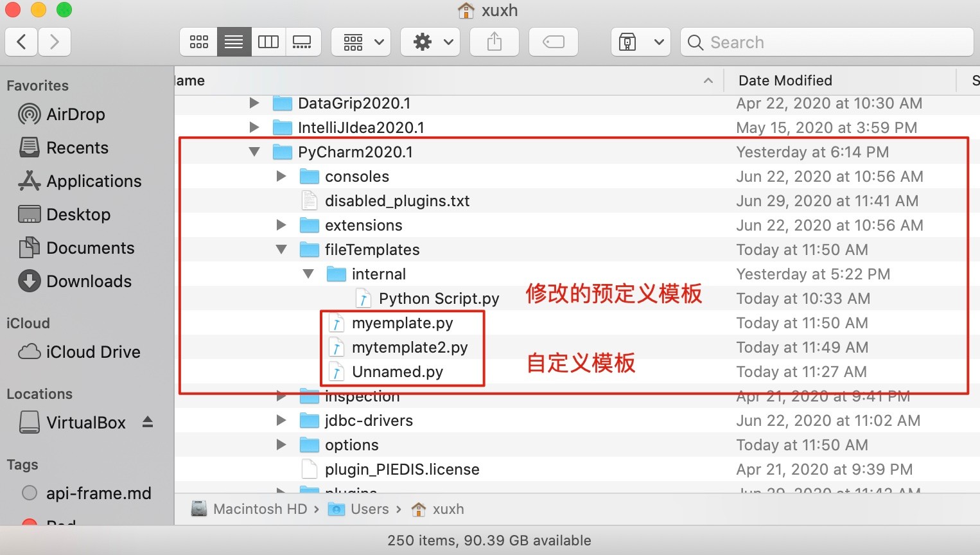Switch to list view
The image size is (980, 555).
pos(234,42)
